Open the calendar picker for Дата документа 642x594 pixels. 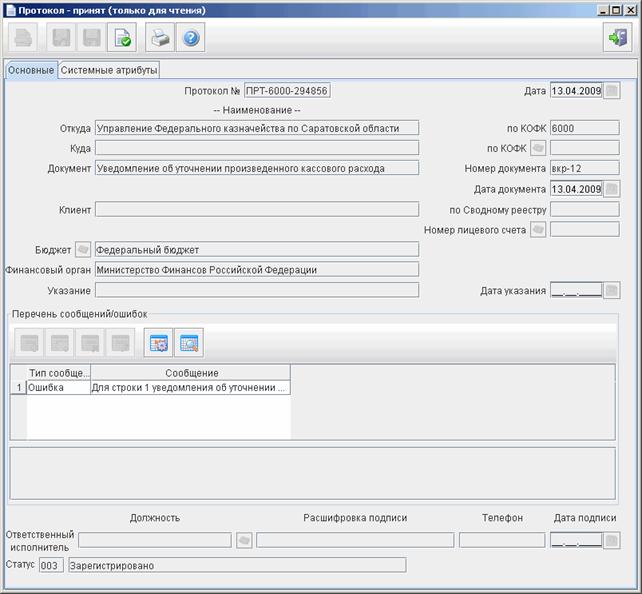click(x=612, y=189)
